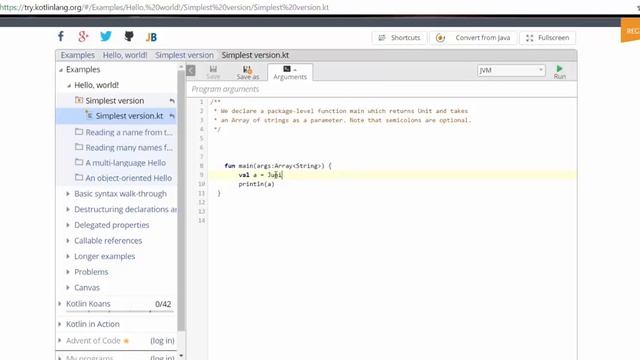The height and width of the screenshot is (360, 640).
Task: Open Reading many names folder
Action: pos(124,147)
